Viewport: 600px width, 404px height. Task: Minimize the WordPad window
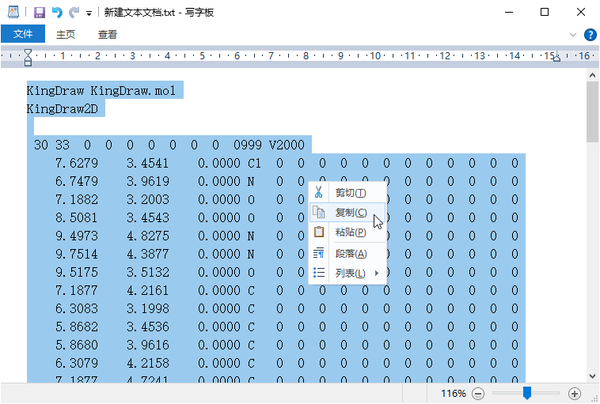(509, 12)
